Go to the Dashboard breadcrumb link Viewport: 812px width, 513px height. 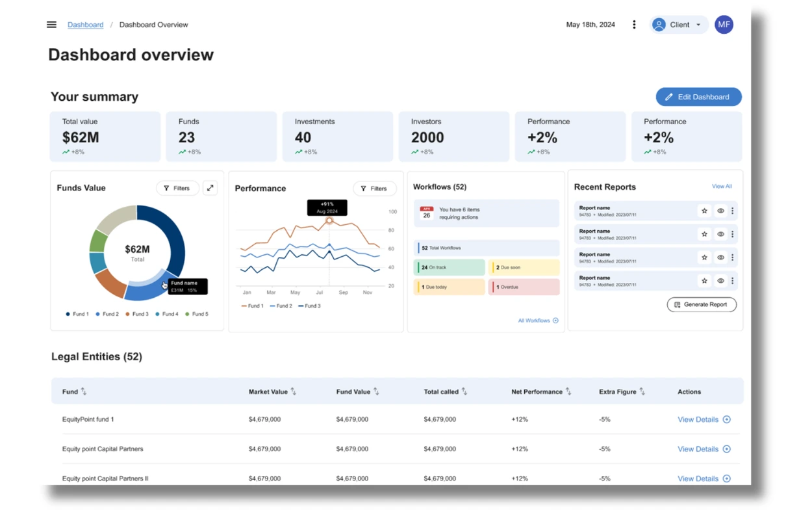point(85,25)
